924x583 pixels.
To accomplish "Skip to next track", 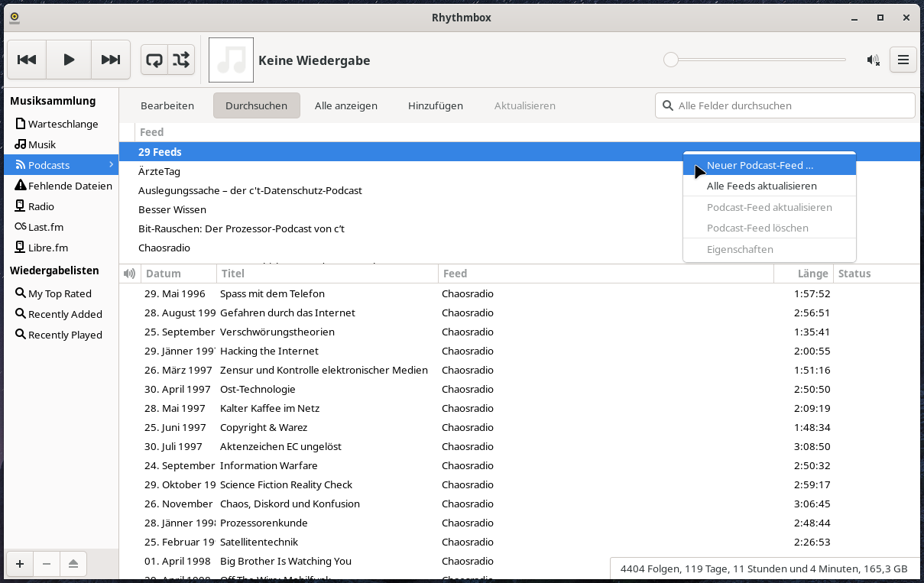I will pyautogui.click(x=111, y=60).
